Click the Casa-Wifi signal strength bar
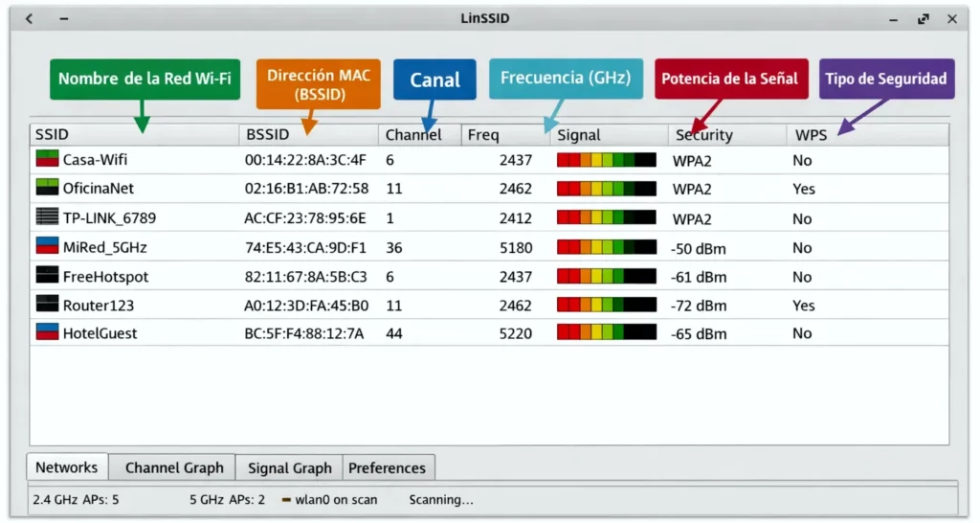980x523 pixels. pyautogui.click(x=606, y=160)
